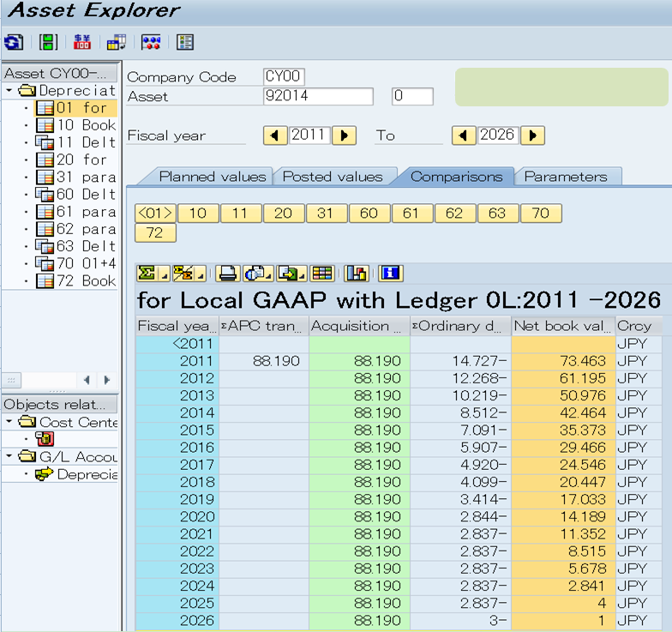The height and width of the screenshot is (632, 672).
Task: Select the '72 Book' depreciation area in the tree
Action: click(75, 281)
